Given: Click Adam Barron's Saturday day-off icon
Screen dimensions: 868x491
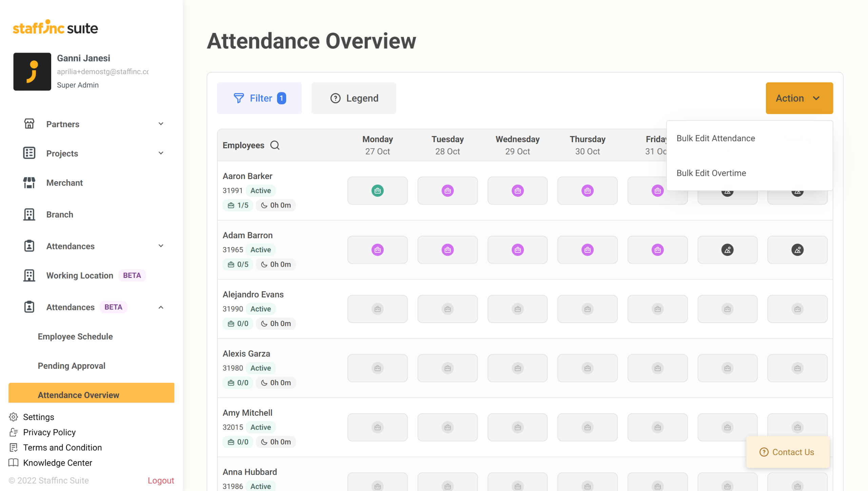Looking at the screenshot, I should [727, 250].
